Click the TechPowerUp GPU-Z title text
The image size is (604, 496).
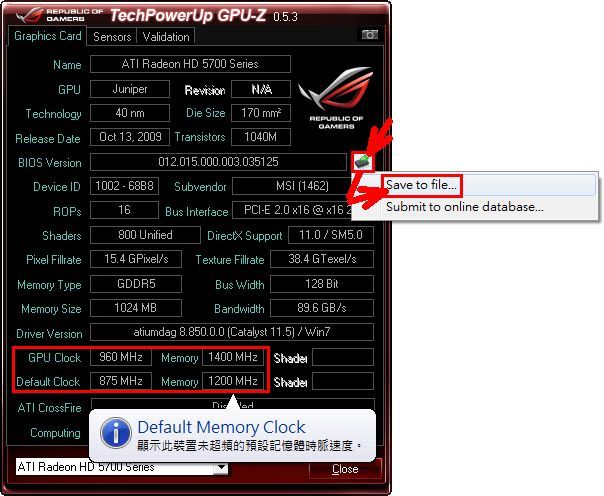[x=188, y=15]
